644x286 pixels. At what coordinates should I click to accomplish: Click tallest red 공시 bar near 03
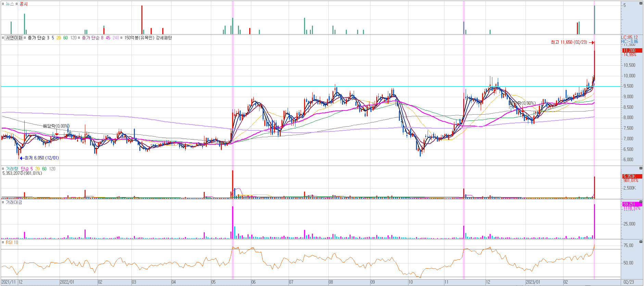142,20
